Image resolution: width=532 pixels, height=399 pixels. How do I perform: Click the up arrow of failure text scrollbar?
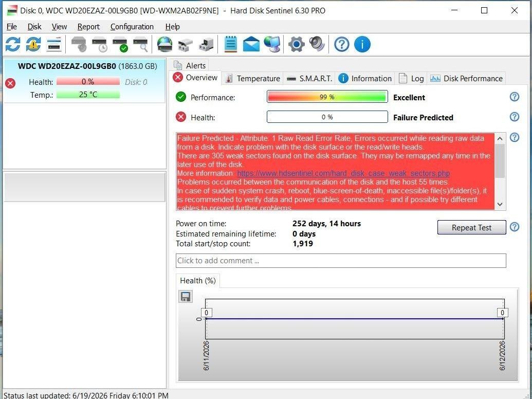coord(500,138)
